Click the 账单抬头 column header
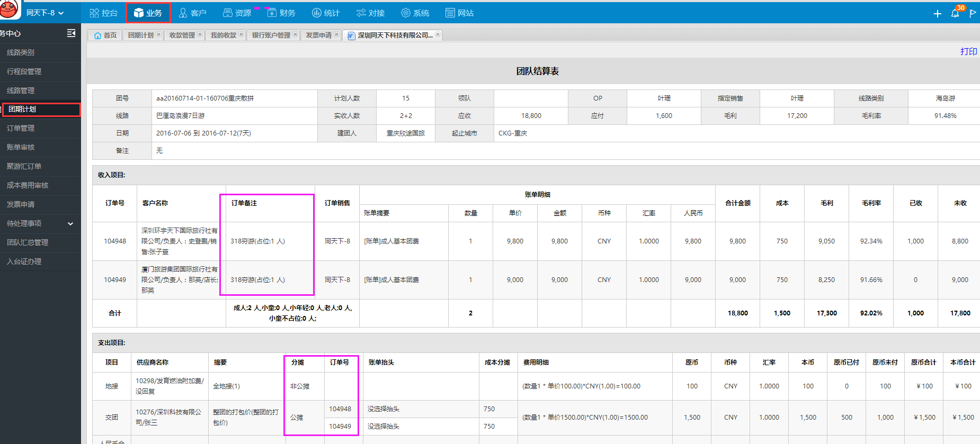The height and width of the screenshot is (444, 980). pyautogui.click(x=381, y=363)
